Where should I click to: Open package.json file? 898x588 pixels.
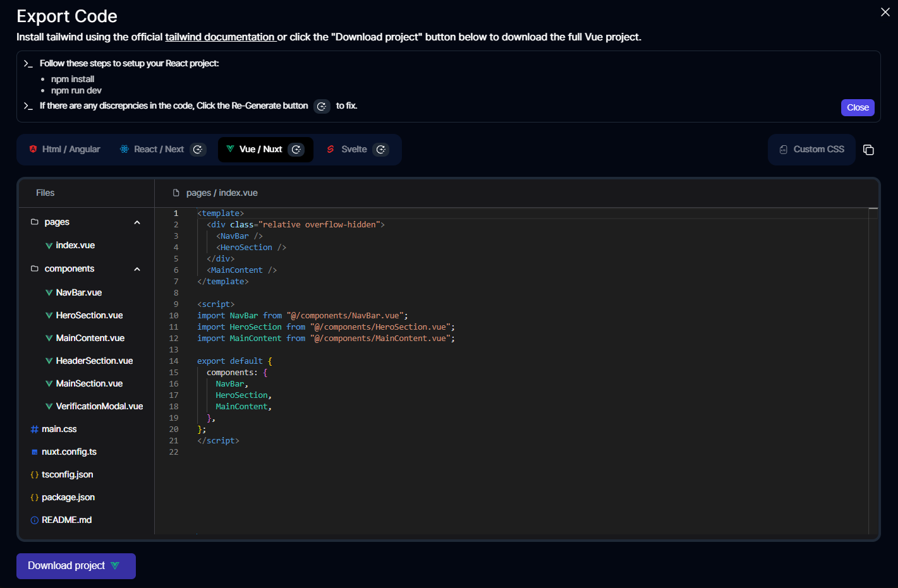click(x=68, y=497)
